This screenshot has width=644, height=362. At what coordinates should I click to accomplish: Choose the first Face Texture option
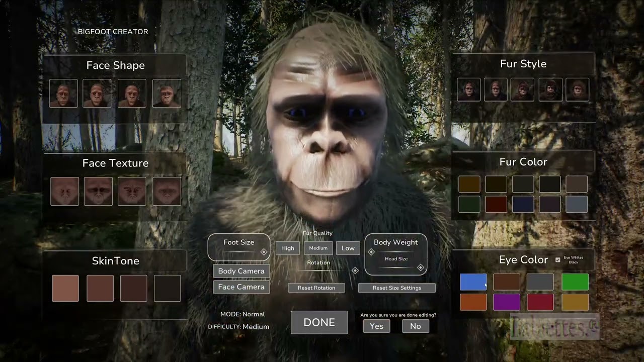[64, 191]
